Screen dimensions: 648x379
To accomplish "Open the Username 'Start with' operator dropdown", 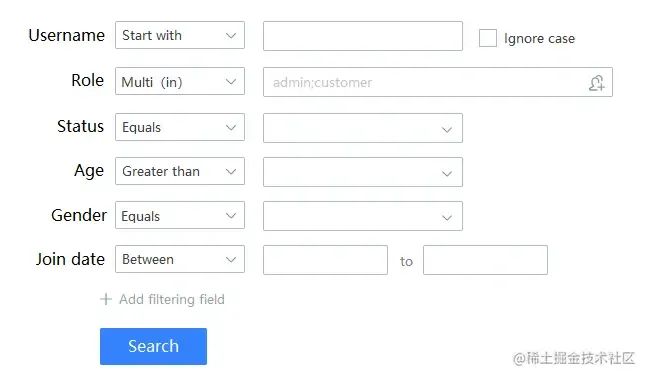I will pos(180,35).
